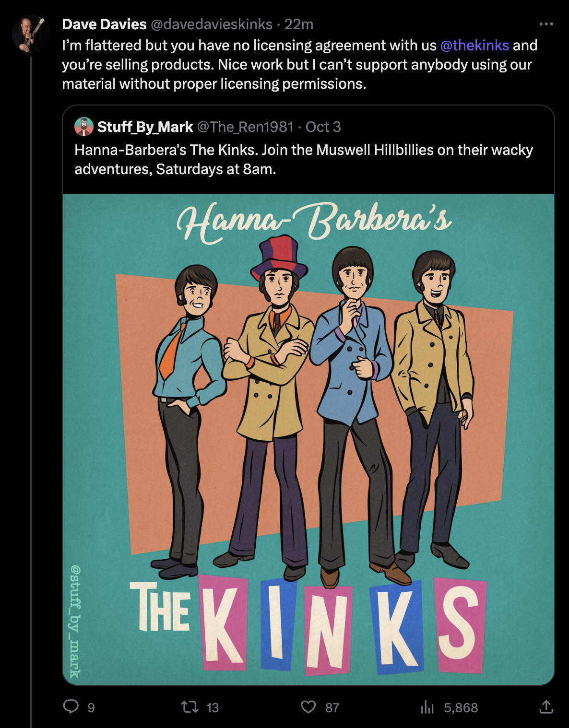
Task: Open the Dave Davies display name
Action: [104, 24]
